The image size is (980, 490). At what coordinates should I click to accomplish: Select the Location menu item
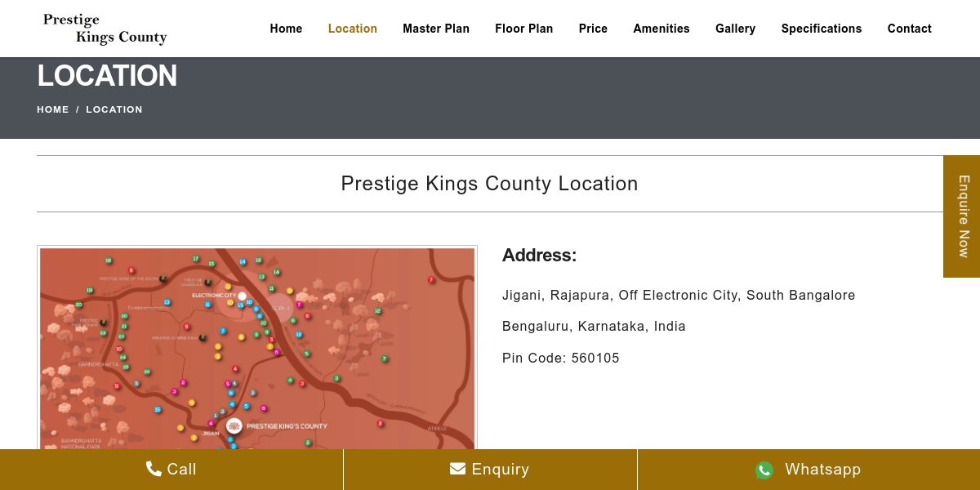click(352, 29)
